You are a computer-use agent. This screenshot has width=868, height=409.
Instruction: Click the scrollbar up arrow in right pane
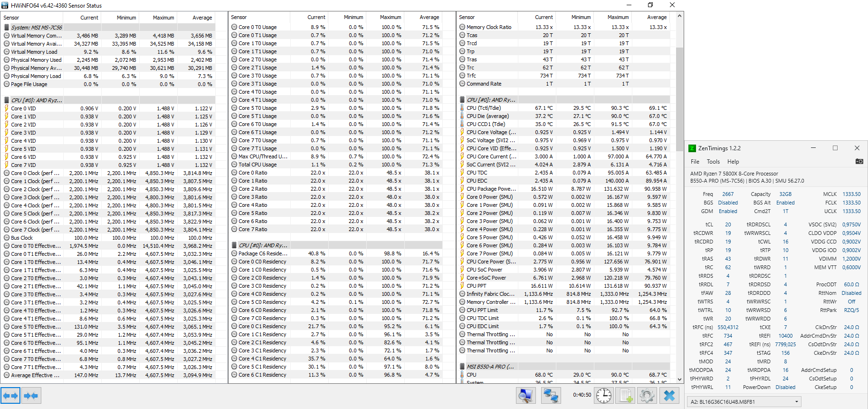tap(679, 16)
